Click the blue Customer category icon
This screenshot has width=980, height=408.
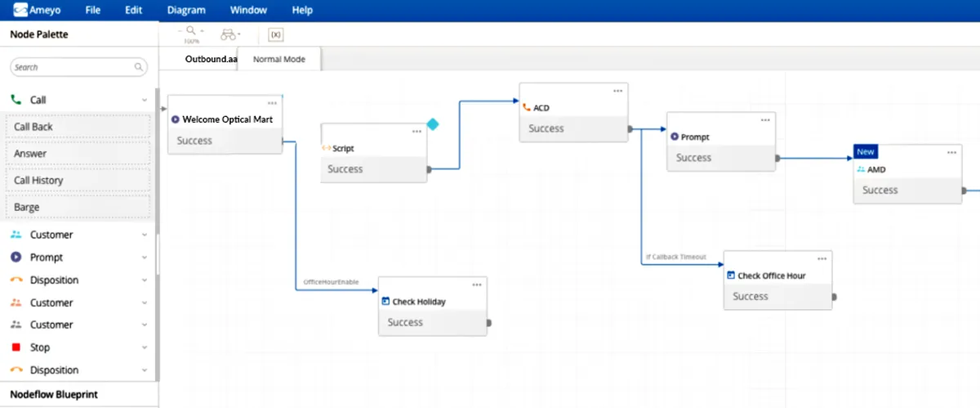(x=16, y=235)
